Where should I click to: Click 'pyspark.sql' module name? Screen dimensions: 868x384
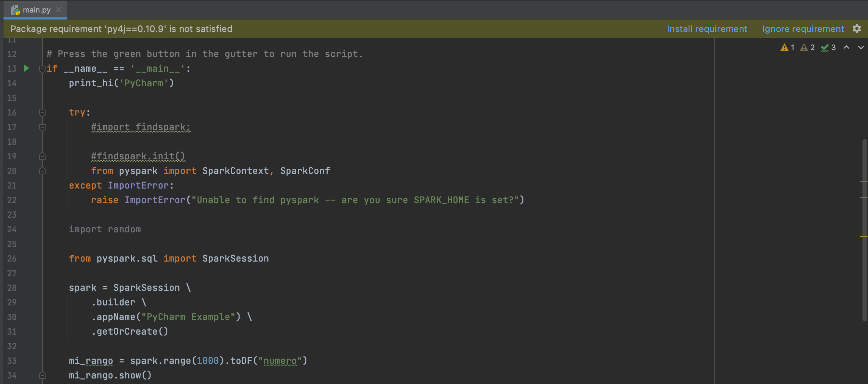pos(127,258)
